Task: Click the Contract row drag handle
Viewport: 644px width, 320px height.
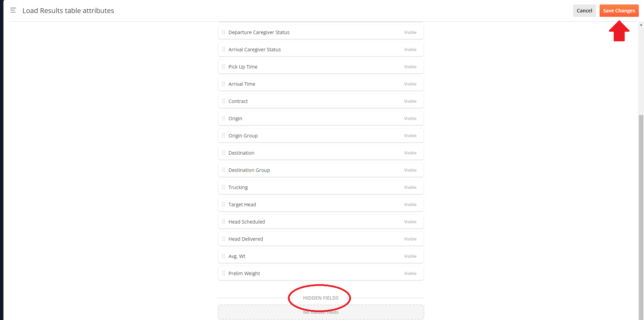Action: tap(224, 101)
